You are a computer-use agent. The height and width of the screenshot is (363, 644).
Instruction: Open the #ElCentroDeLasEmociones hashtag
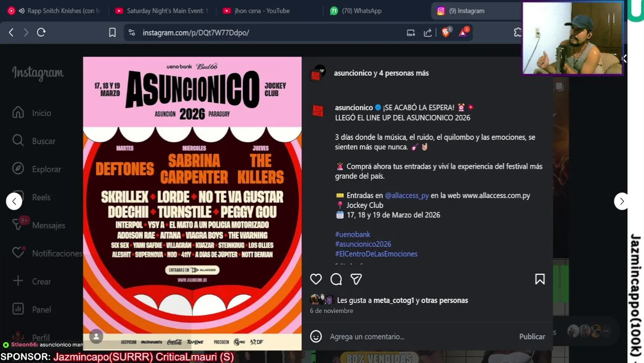pos(376,254)
